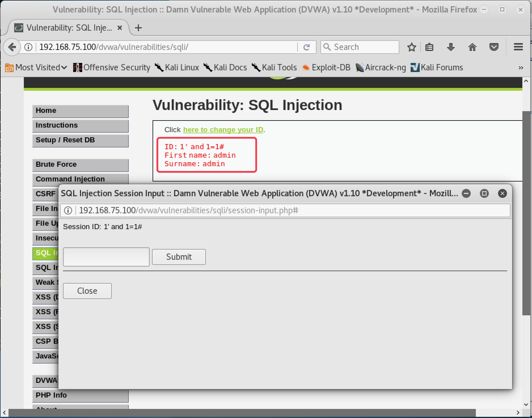Bookmark this page with the star icon
The width and height of the screenshot is (532, 418).
(x=411, y=47)
